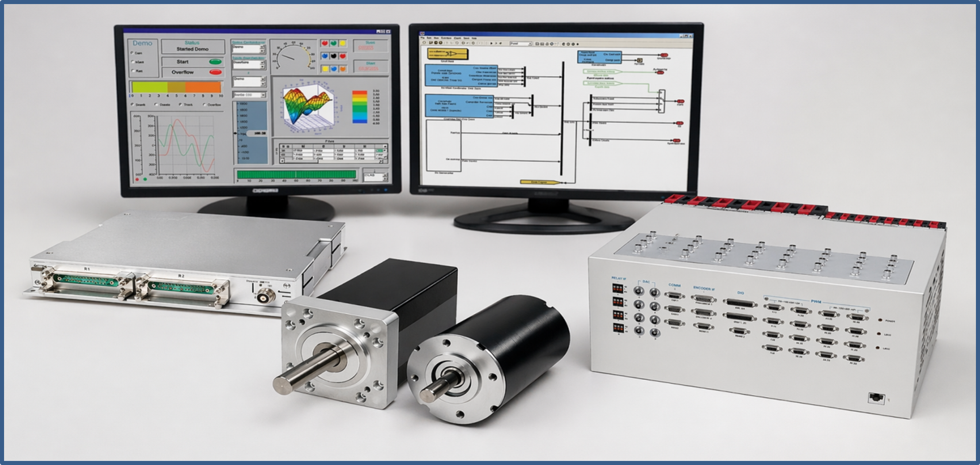
Task: Click the orange lamp in the indicator grid
Action: [343, 69]
